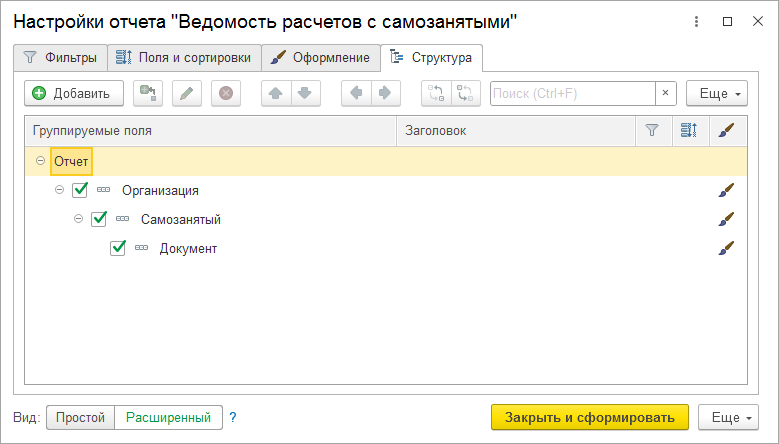Collapse the Организация tree node
The image size is (779, 444).
[60, 190]
